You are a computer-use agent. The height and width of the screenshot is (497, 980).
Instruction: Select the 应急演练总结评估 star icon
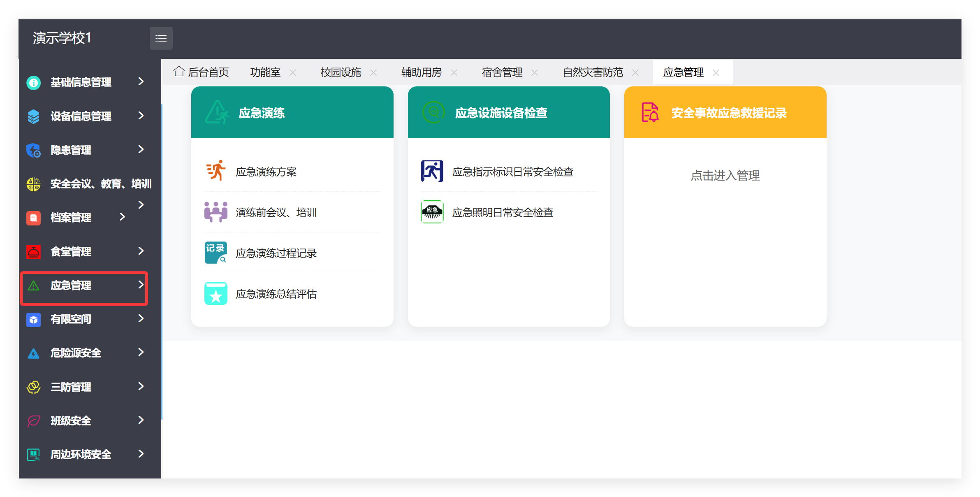click(x=215, y=293)
